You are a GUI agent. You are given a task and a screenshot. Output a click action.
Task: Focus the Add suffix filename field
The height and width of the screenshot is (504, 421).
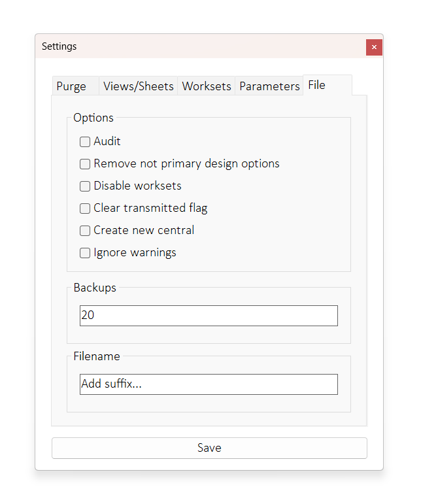tap(209, 384)
